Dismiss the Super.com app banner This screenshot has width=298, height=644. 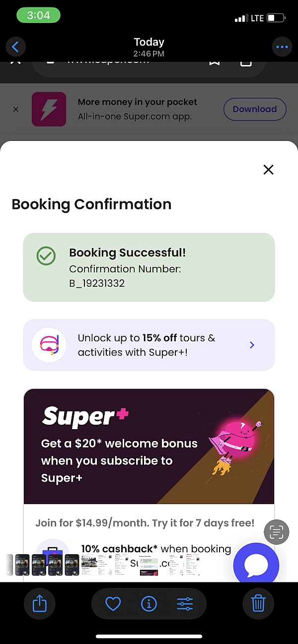[16, 109]
